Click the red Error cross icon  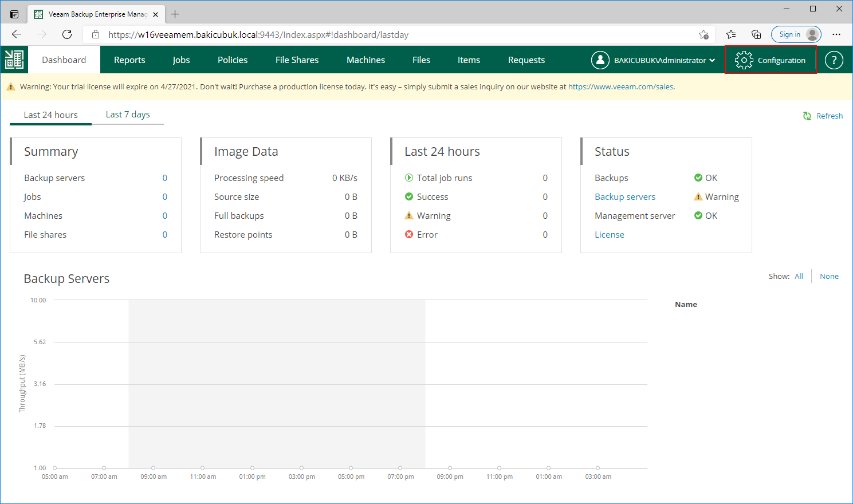tap(409, 234)
